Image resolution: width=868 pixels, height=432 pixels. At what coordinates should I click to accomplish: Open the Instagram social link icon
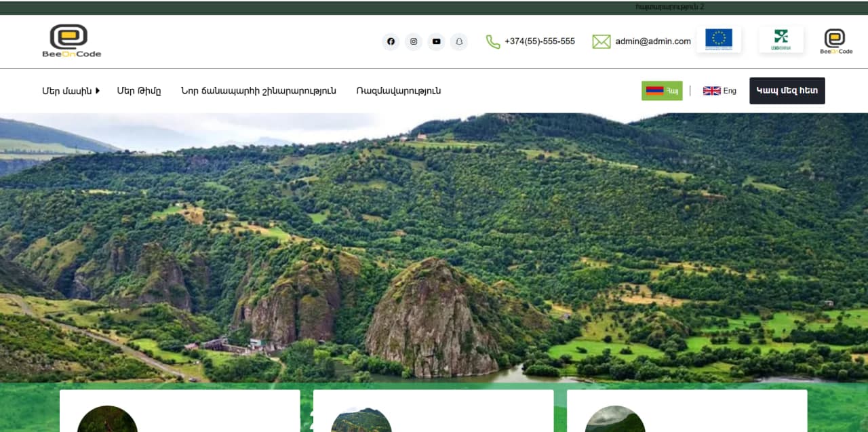point(414,41)
